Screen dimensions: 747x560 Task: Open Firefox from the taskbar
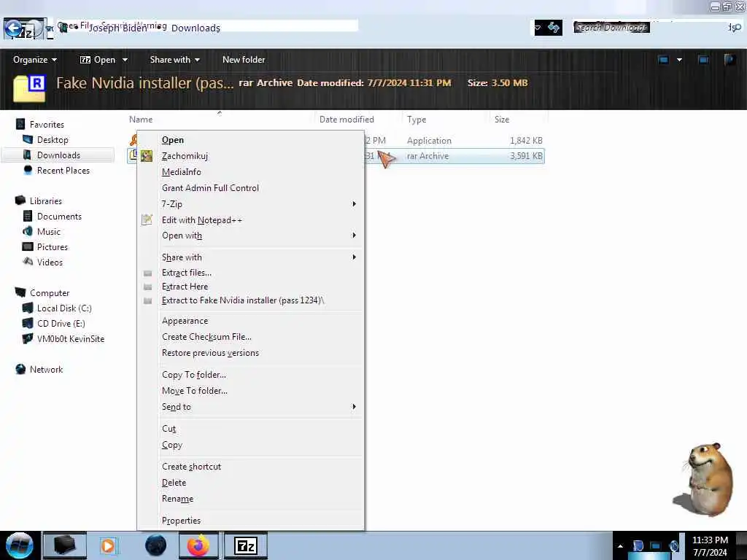(x=198, y=545)
